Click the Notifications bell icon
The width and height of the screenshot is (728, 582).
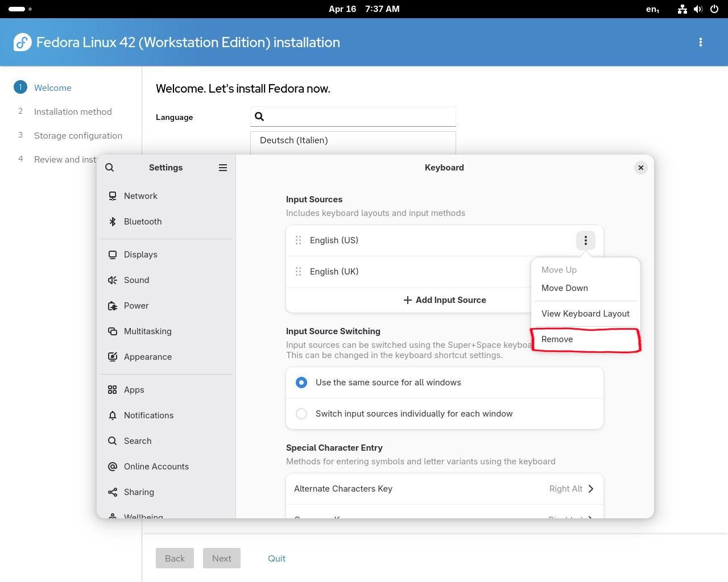coord(113,415)
